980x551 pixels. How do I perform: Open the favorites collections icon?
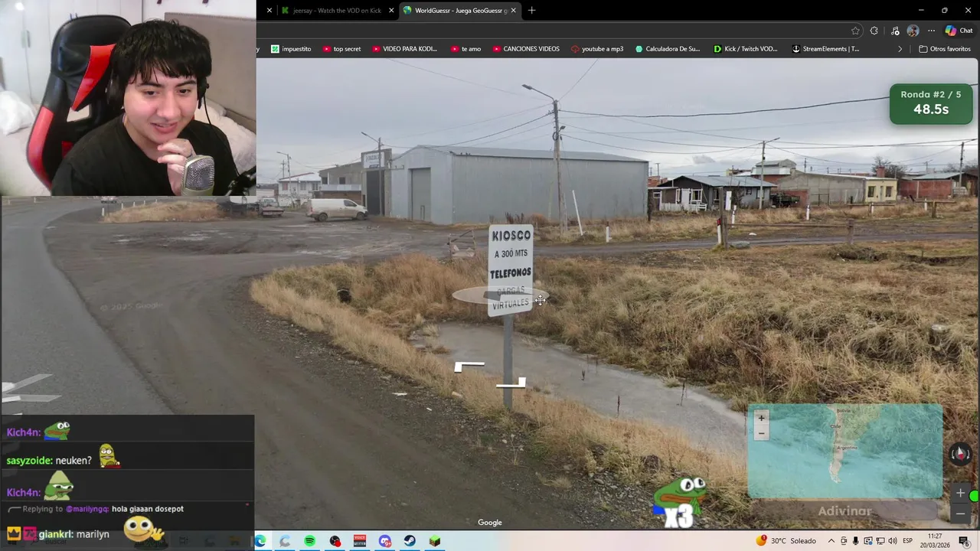coord(895,31)
